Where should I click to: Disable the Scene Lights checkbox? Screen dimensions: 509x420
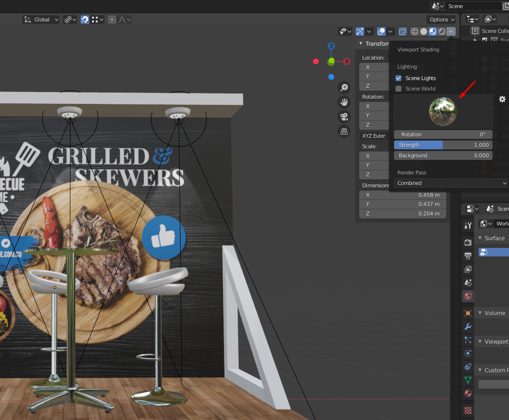tap(398, 78)
